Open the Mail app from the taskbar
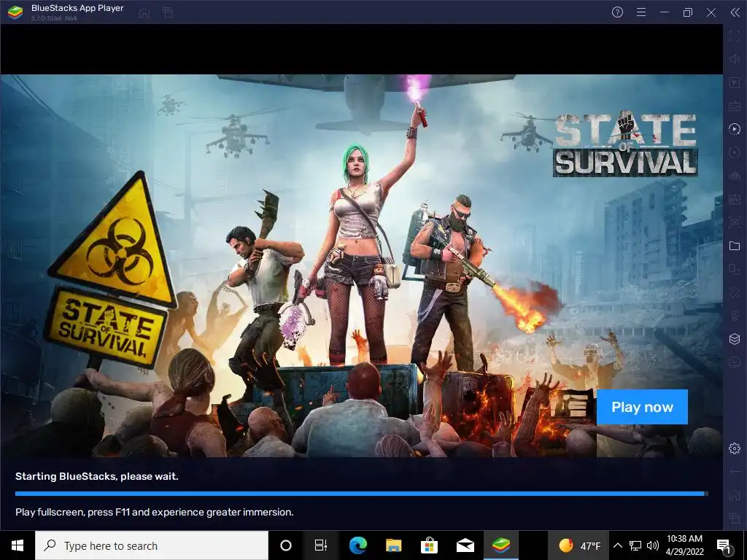 pyautogui.click(x=465, y=545)
